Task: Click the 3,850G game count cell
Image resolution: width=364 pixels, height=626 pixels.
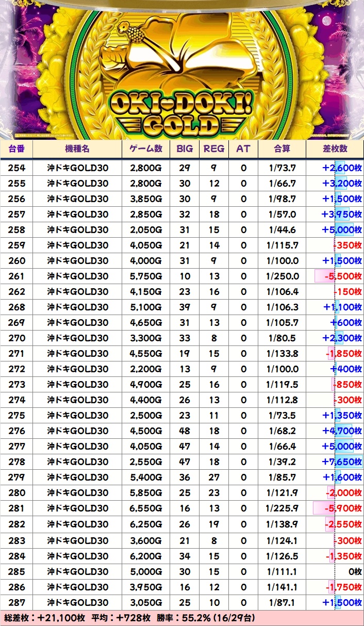Action: click(x=146, y=199)
